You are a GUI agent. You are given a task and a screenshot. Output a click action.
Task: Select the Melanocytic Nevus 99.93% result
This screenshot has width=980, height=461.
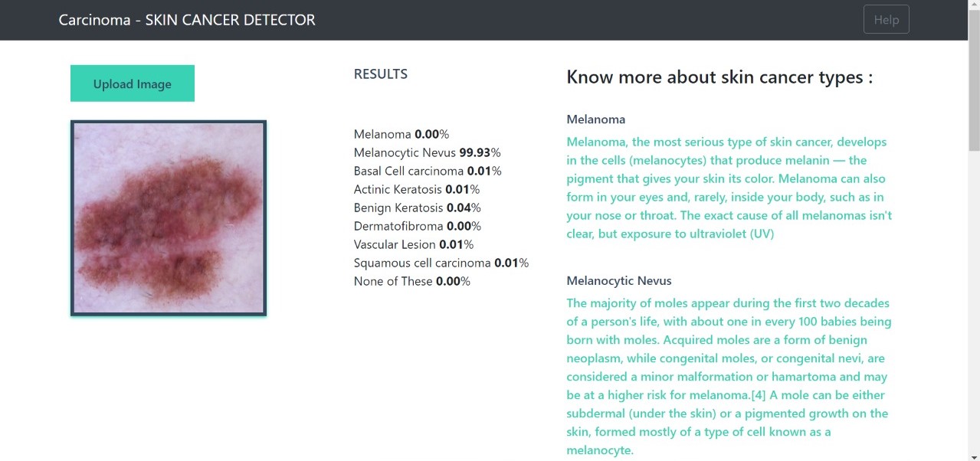(427, 152)
